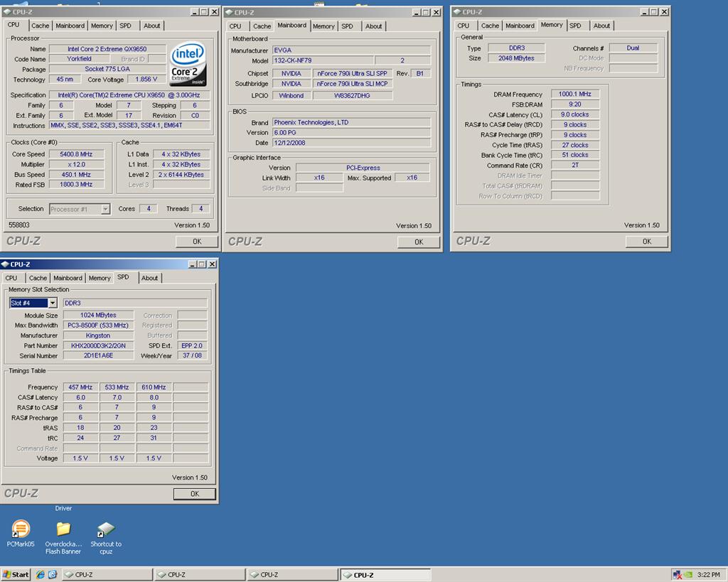The image size is (728, 582).
Task: Click the Manufacturer field EVGA
Action: point(351,50)
